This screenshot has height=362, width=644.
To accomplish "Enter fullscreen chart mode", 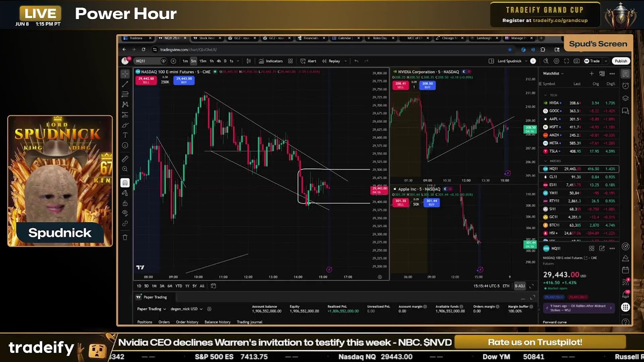I will pos(567,61).
